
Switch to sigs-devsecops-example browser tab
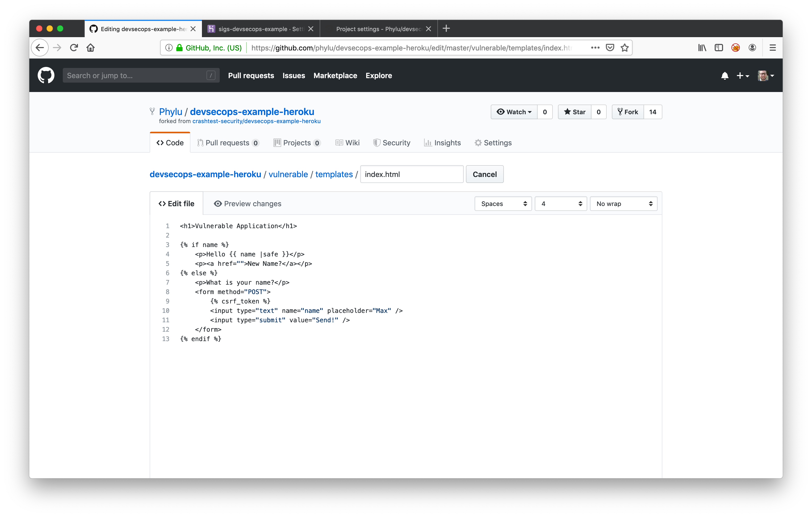point(256,29)
